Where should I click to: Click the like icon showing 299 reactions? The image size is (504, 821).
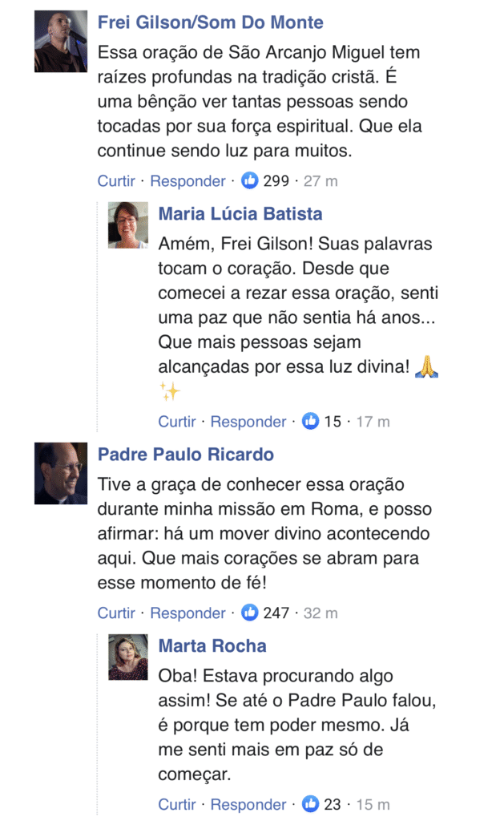click(250, 181)
